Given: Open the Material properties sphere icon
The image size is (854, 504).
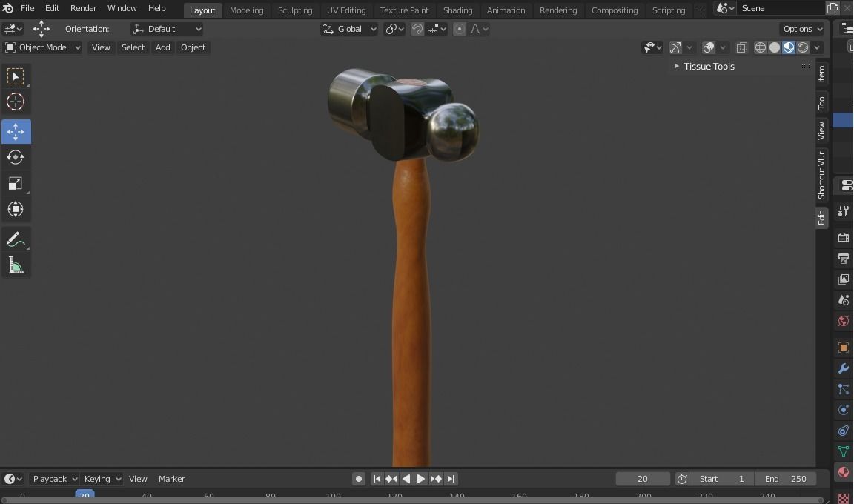Looking at the screenshot, I should (x=844, y=472).
